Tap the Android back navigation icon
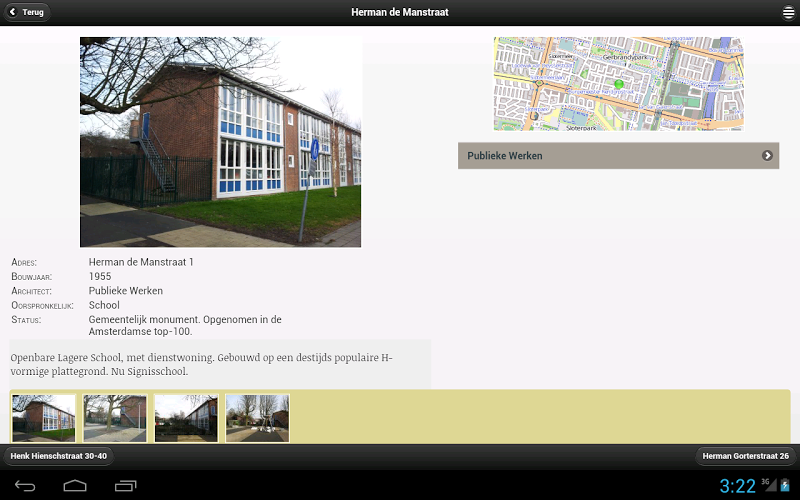 pos(24,486)
